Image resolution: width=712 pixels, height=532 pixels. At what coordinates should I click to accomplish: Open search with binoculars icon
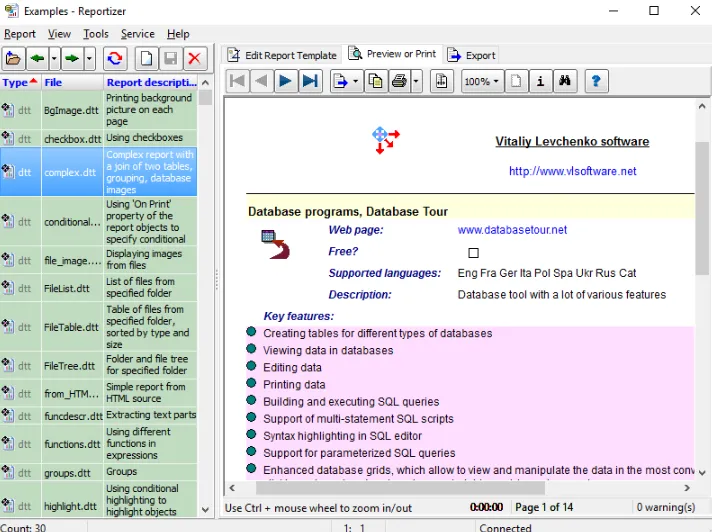point(564,81)
